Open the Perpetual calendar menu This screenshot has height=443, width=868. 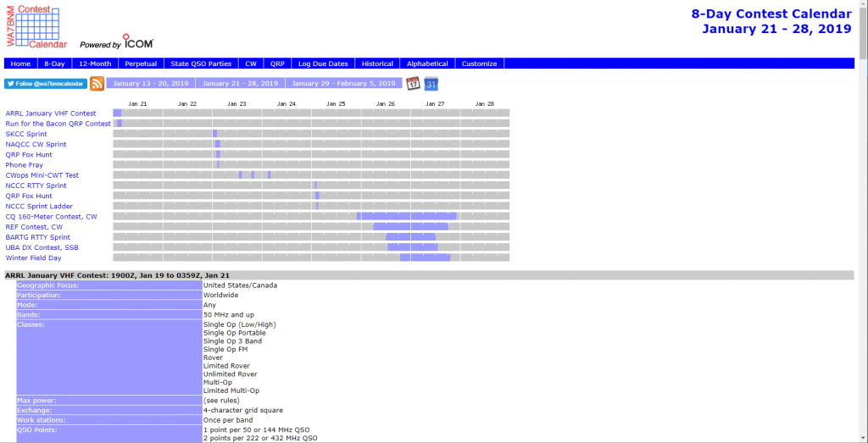(x=140, y=64)
